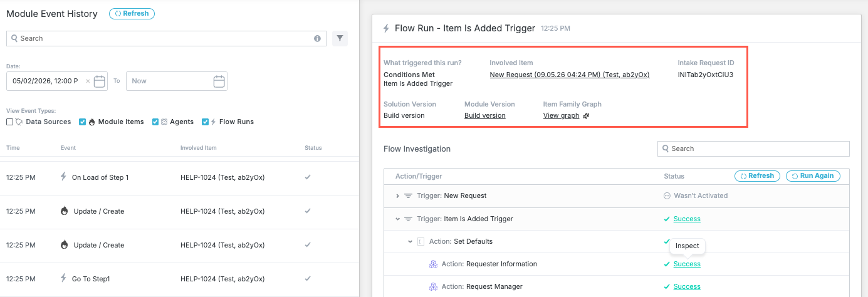Click the status checkmark of On Load of Step 1
Image resolution: width=868 pixels, height=297 pixels.
308,177
